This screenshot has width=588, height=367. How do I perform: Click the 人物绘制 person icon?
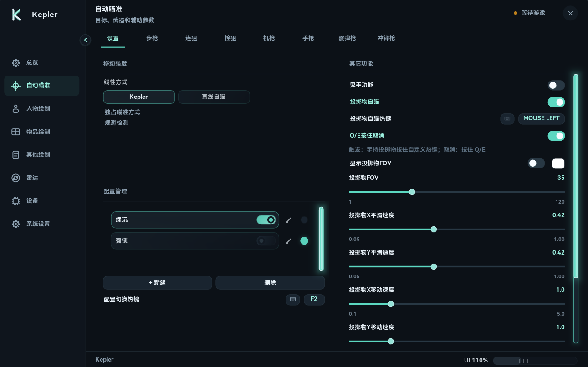point(16,109)
